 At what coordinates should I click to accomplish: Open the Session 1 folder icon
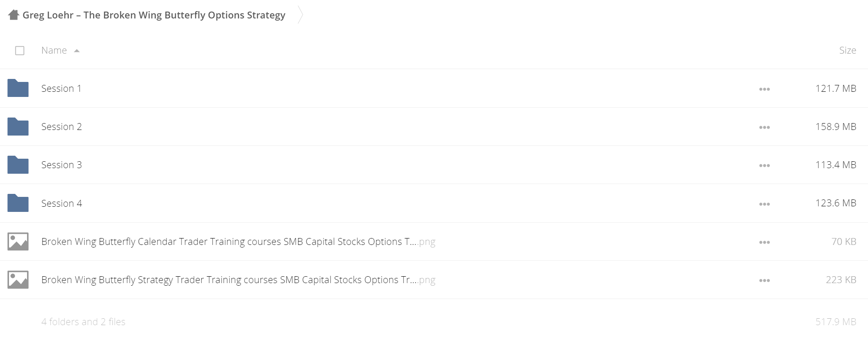pos(18,88)
